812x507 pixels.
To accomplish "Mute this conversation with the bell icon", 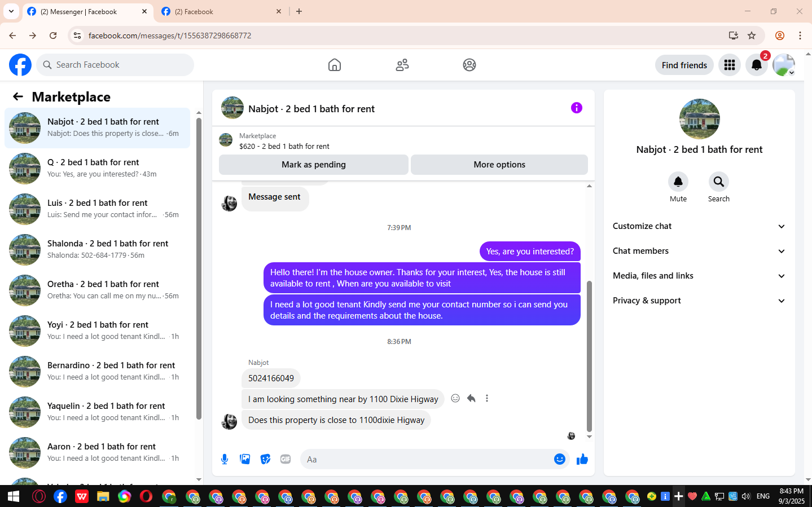I will 678,182.
